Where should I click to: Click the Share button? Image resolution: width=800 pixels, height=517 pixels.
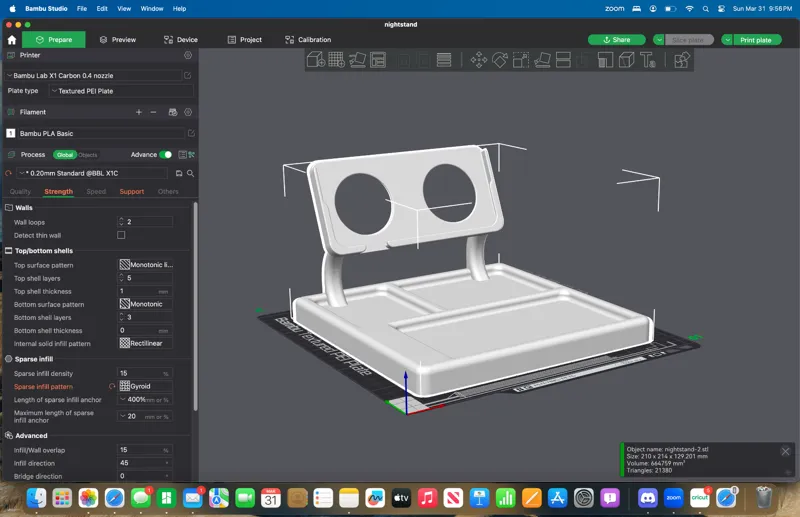[616, 40]
